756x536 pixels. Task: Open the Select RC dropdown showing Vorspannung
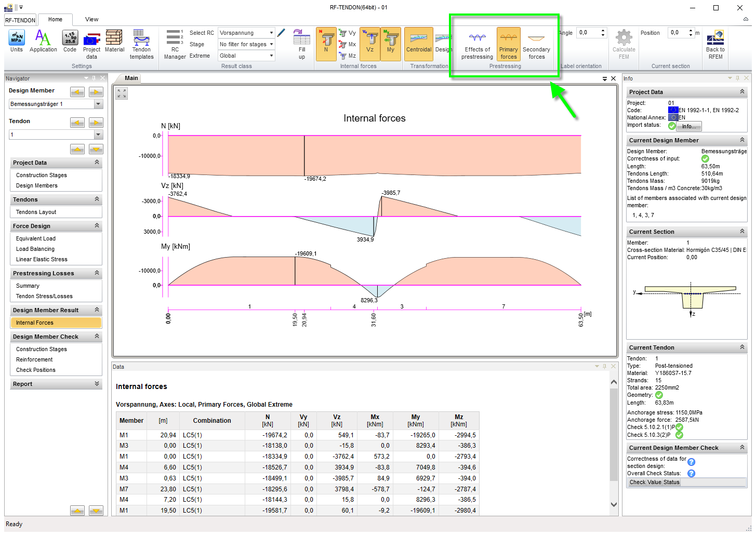tap(246, 33)
